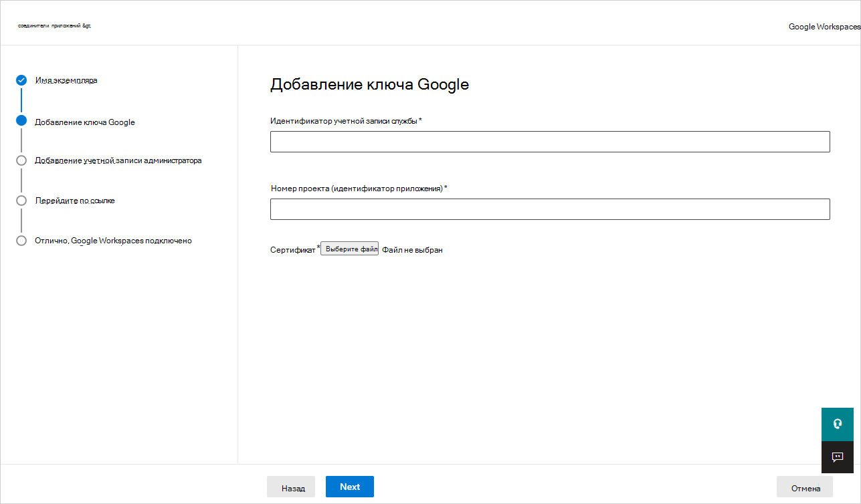861x504 pixels.
Task: Open the Перейдите по ссылке step
Action: coord(75,201)
